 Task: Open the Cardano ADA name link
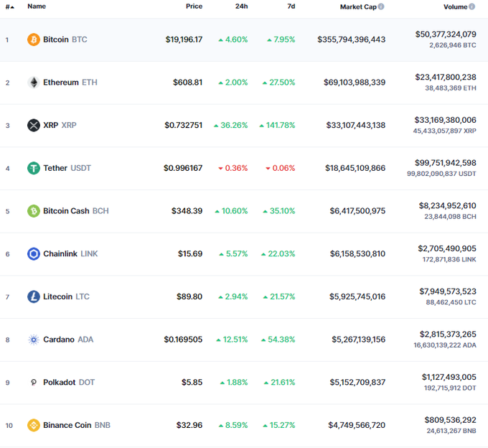68,340
